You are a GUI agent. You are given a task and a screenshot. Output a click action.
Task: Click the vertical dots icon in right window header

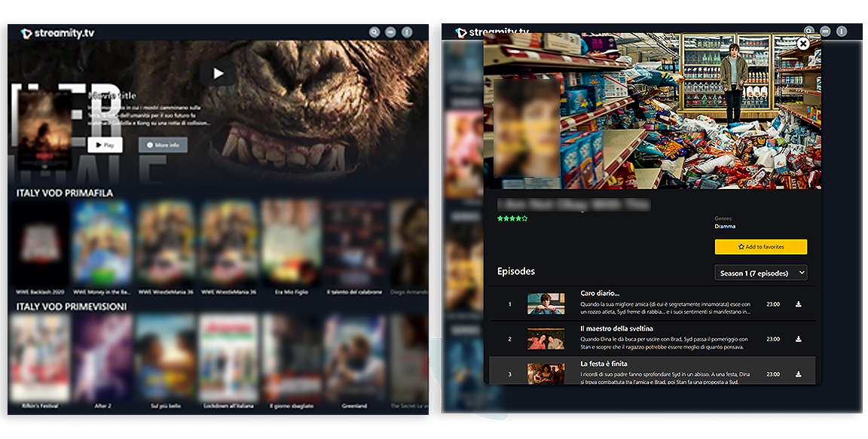(x=842, y=32)
